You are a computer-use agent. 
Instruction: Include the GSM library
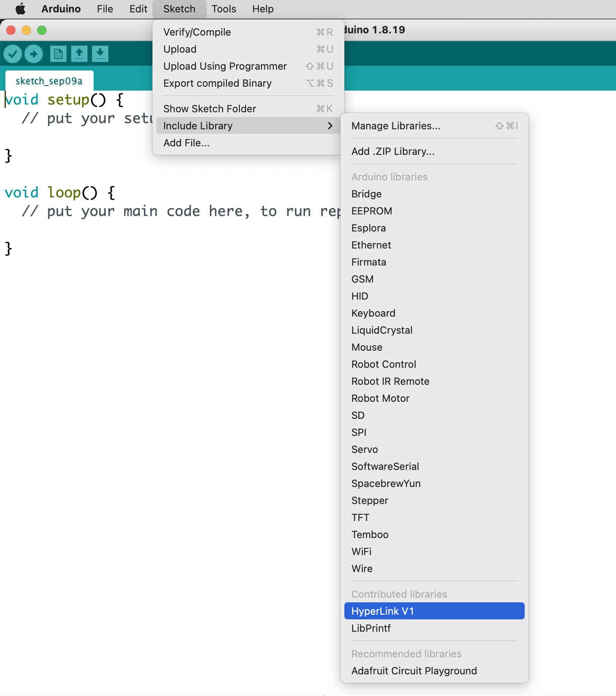click(x=435, y=279)
